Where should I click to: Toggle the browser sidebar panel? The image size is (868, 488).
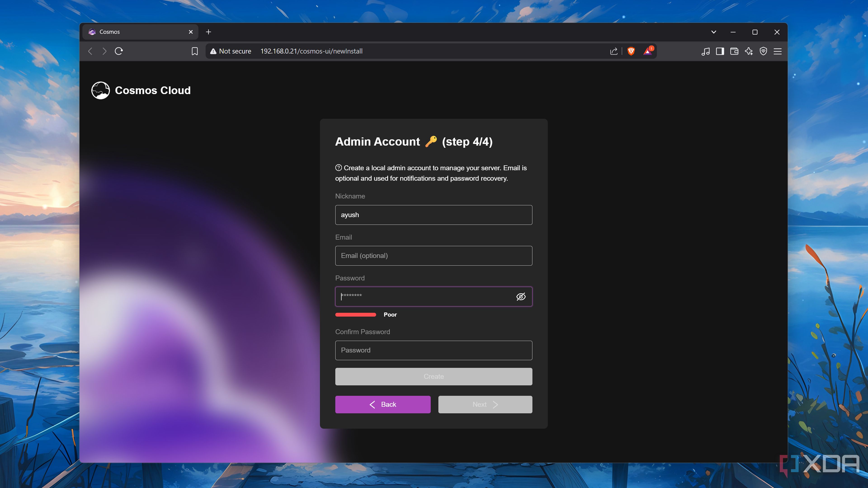[720, 51]
